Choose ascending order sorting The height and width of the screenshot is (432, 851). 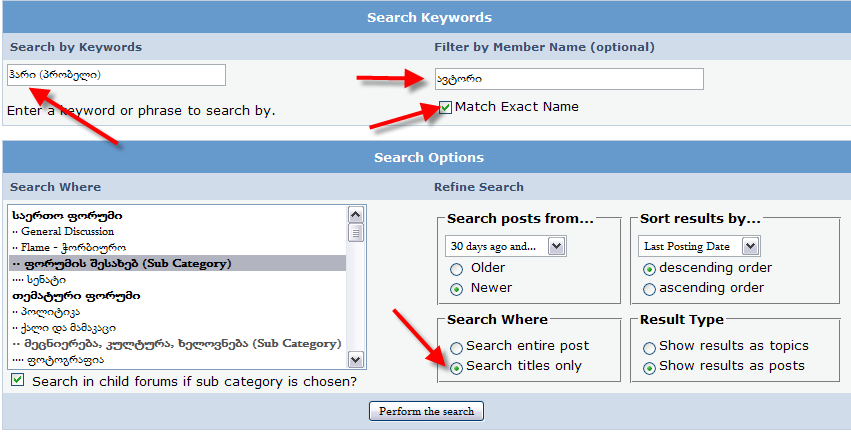pos(649,288)
